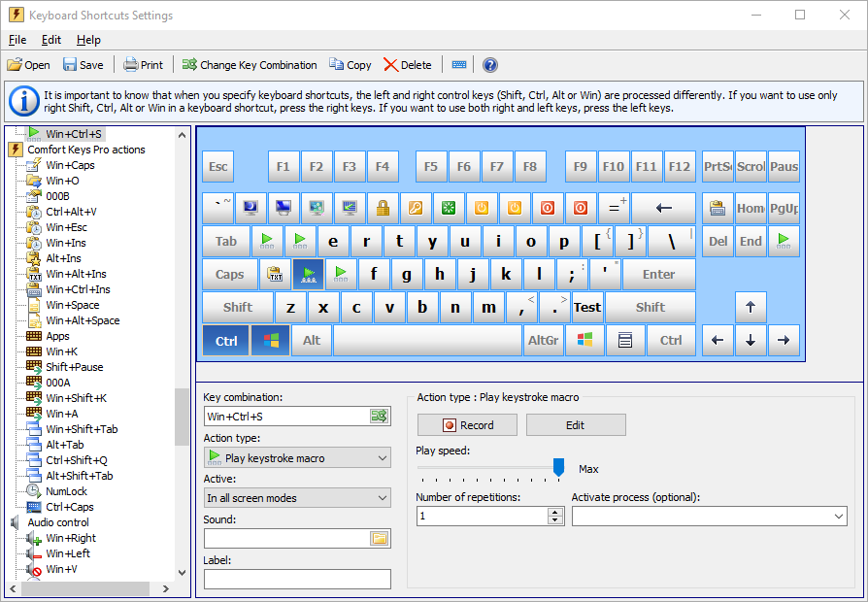Click the gold padlock key on the virtual keyboard
This screenshot has height=602, width=868.
383,208
